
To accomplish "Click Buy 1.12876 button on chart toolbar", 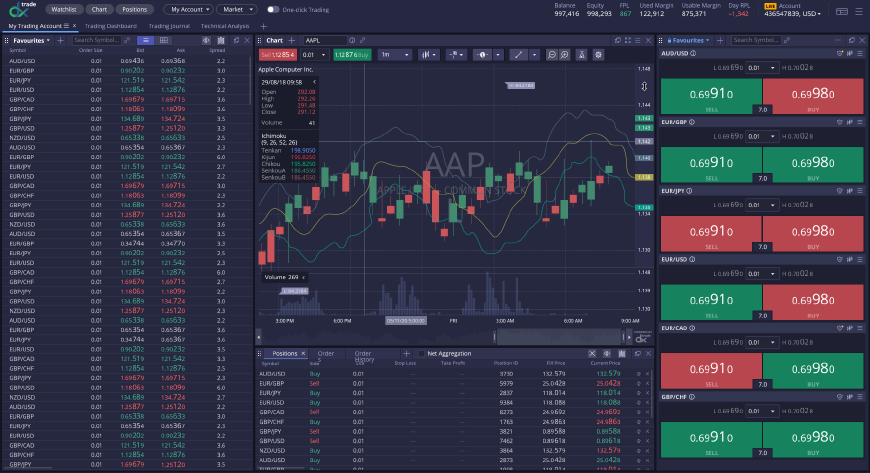I will click(352, 55).
